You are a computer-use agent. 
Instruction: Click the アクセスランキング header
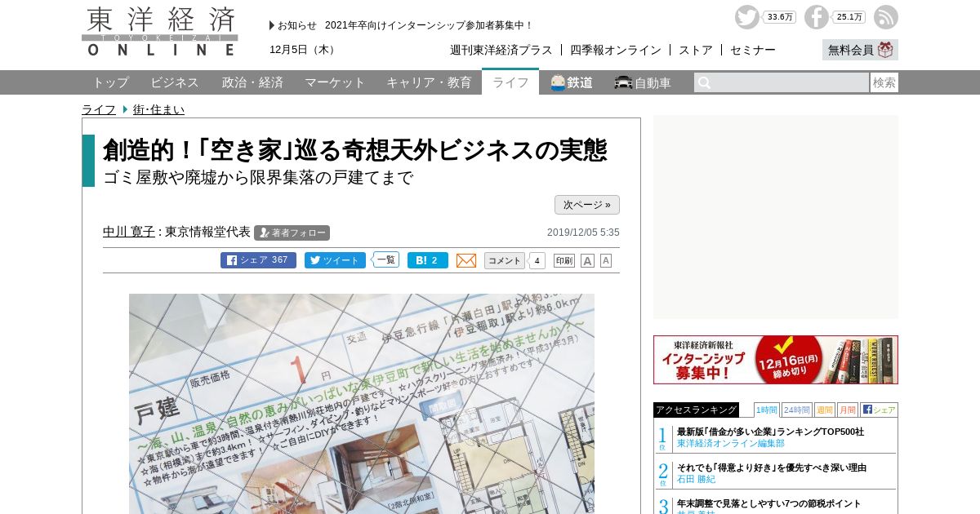696,410
